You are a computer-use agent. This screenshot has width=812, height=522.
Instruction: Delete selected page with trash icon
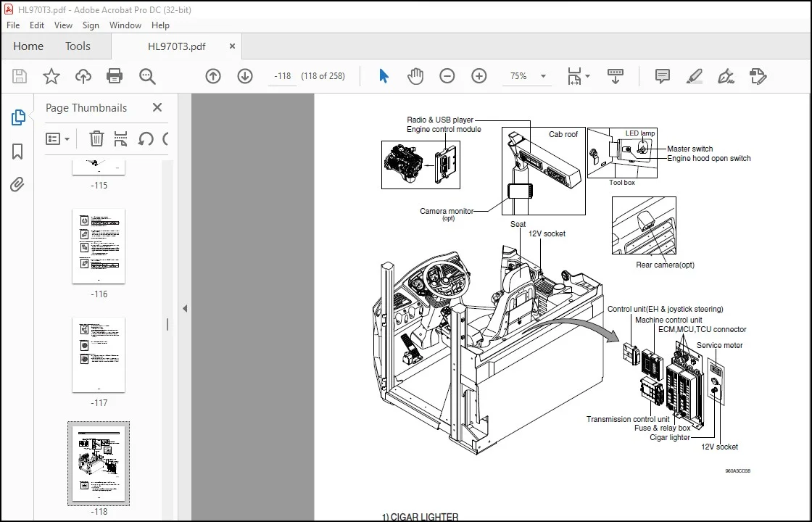[96, 138]
